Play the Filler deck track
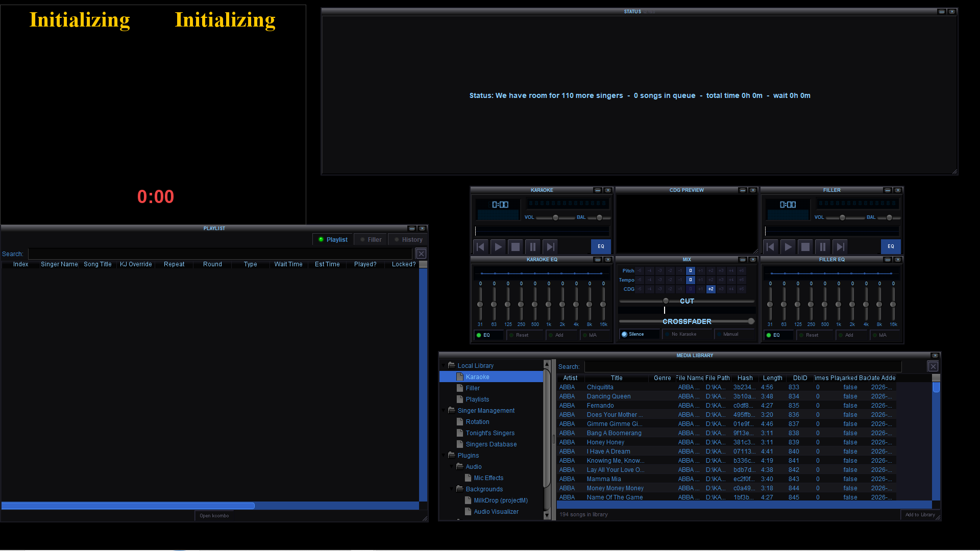 point(788,247)
